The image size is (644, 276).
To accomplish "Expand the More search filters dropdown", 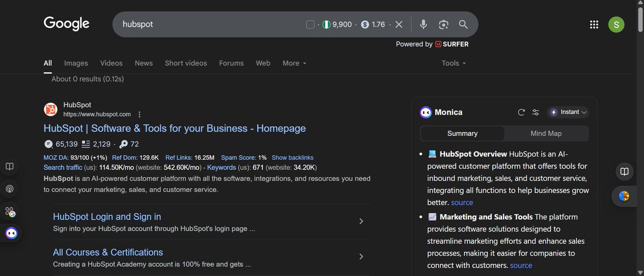I will (295, 63).
